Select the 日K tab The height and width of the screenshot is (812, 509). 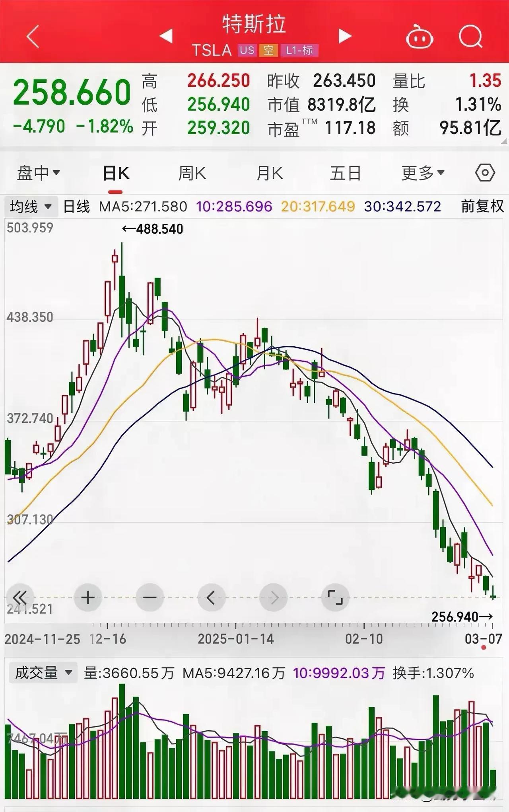coord(116,174)
